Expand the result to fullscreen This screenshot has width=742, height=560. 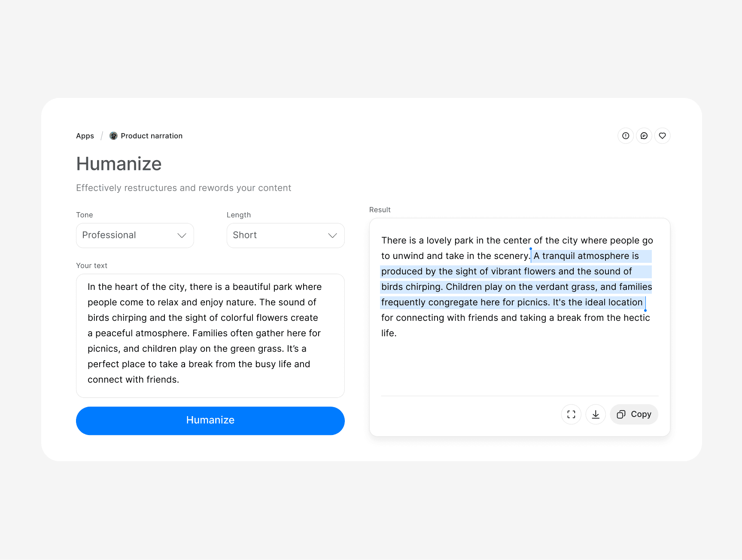click(571, 414)
